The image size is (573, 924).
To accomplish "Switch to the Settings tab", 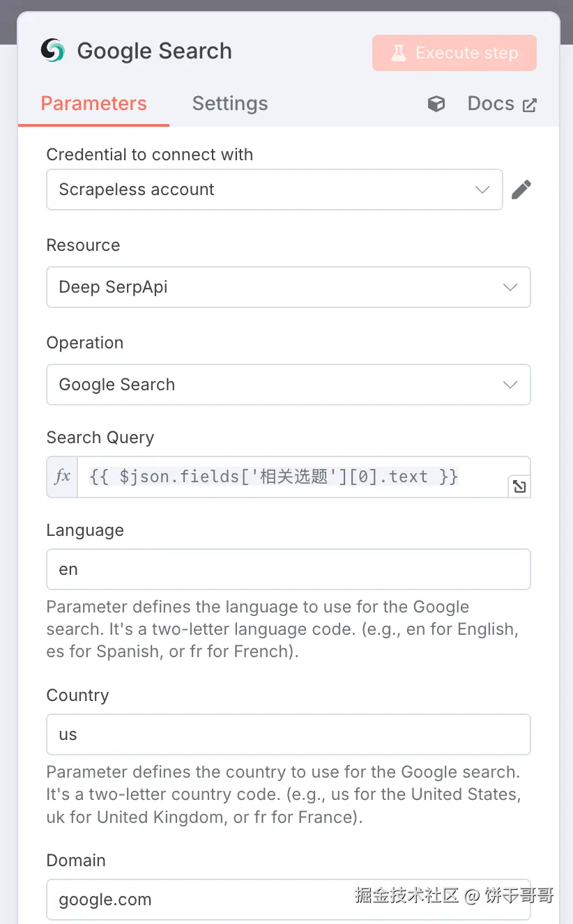I will 230,104.
